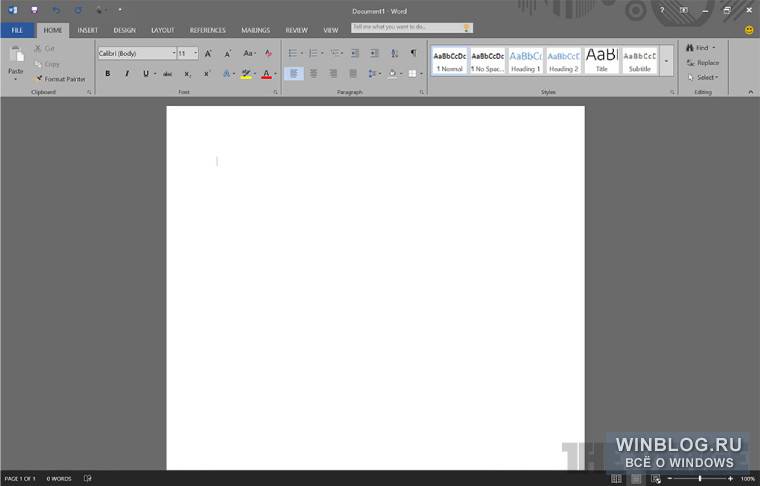Increase paragraph indent

(x=374, y=53)
